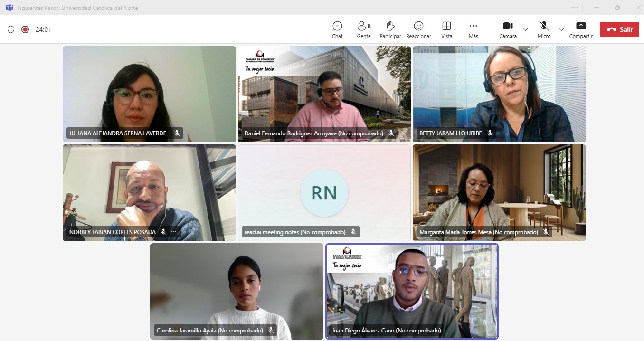This screenshot has width=644, height=341.
Task: Expand the microphone options dropdown arrow
Action: [x=561, y=29]
